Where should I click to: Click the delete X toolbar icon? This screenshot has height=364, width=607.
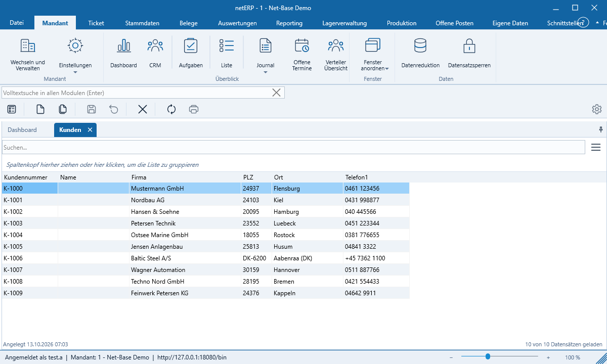[x=143, y=109]
